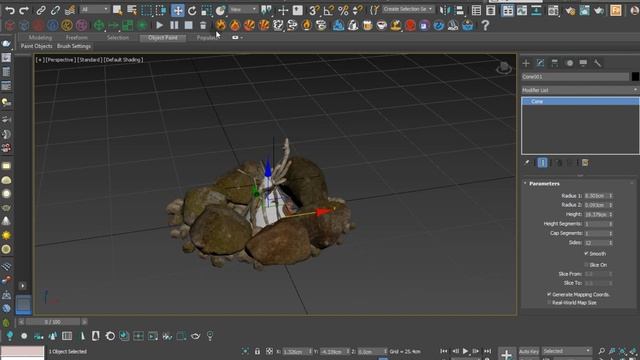Image resolution: width=640 pixels, height=360 pixels.
Task: Select the Cone entry in modifier stack
Action: tap(580, 101)
